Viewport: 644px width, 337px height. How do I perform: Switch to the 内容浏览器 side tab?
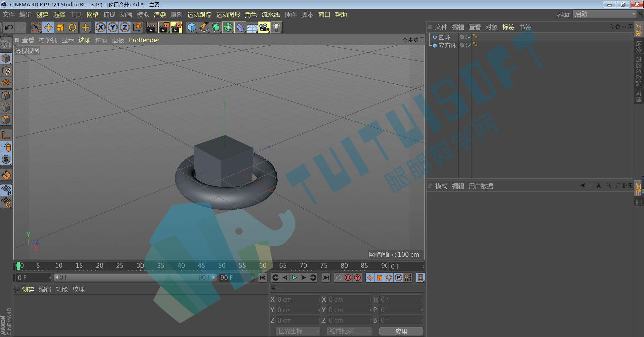point(639,71)
